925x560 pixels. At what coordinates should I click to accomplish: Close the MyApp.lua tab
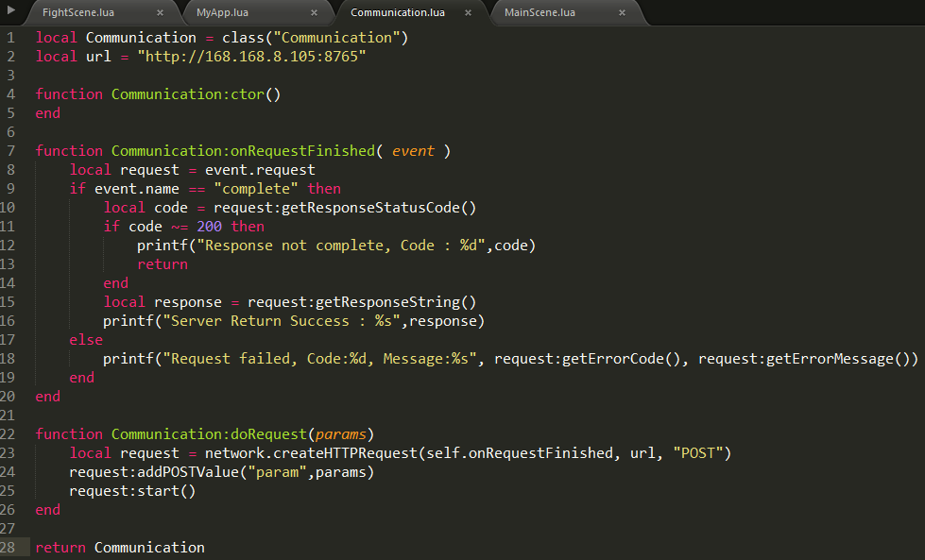[314, 12]
